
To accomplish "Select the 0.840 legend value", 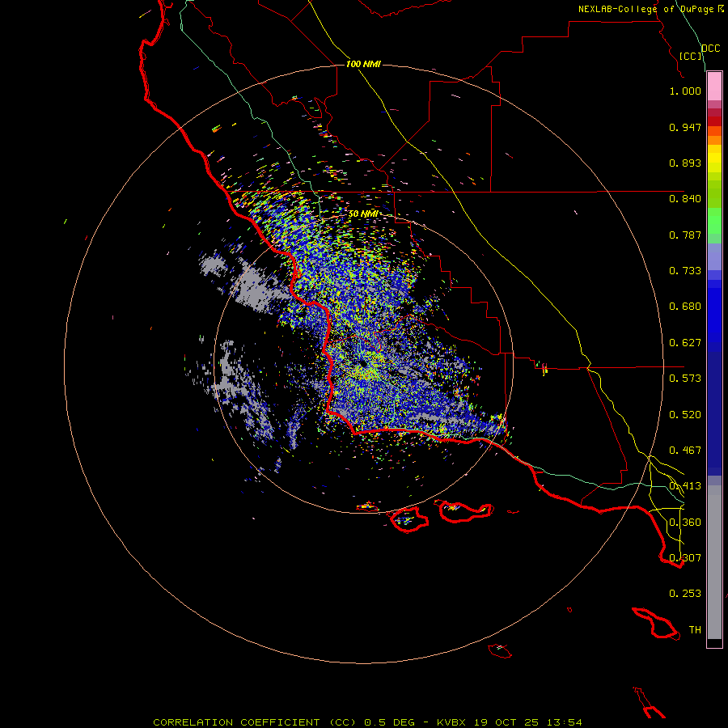I will (x=685, y=199).
